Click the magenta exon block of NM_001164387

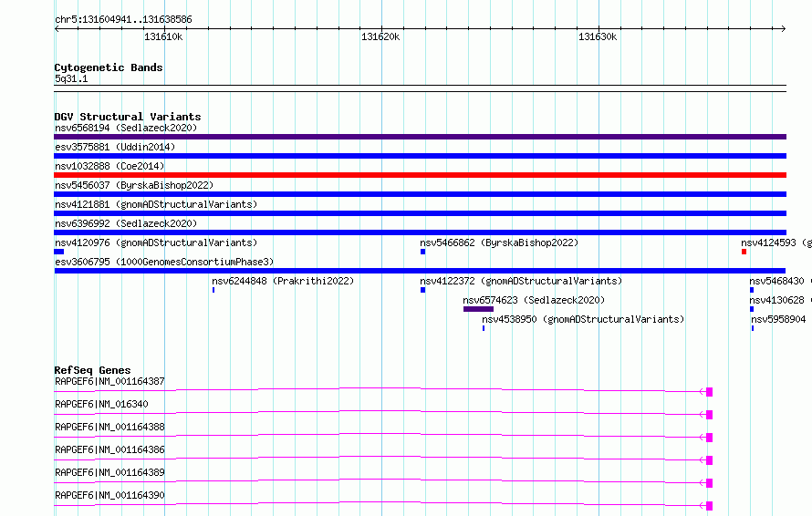click(710, 392)
